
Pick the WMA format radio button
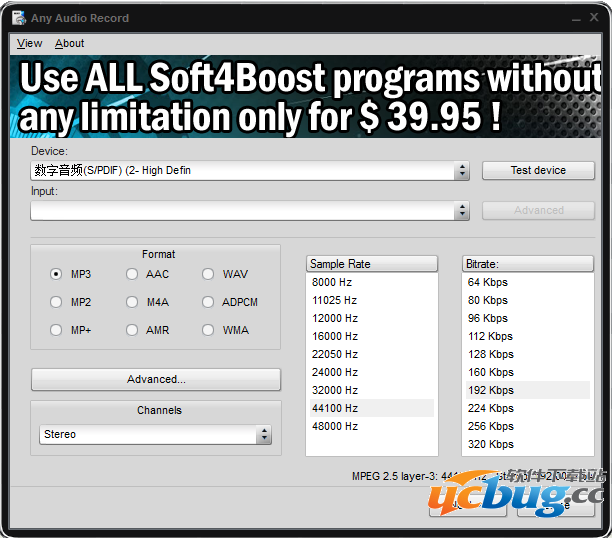click(x=208, y=330)
